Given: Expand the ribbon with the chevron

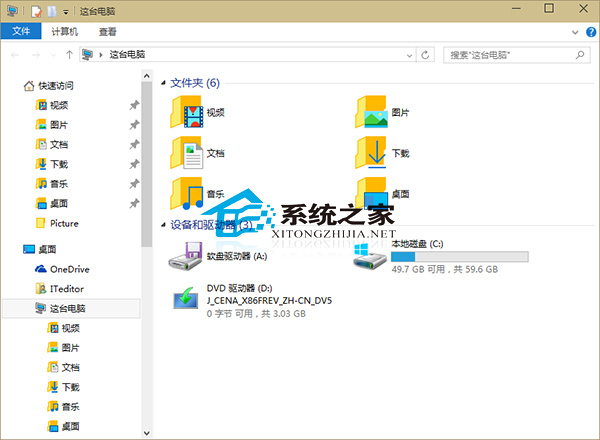Looking at the screenshot, I should tap(575, 32).
